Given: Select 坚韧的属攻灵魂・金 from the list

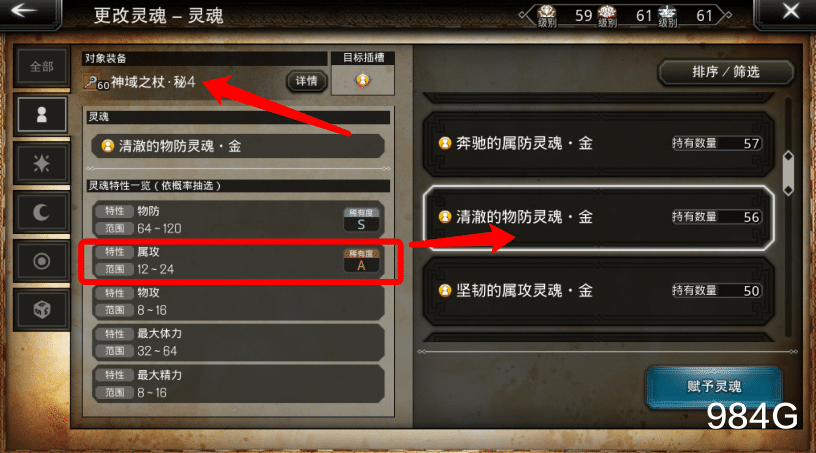Looking at the screenshot, I should pos(598,291).
